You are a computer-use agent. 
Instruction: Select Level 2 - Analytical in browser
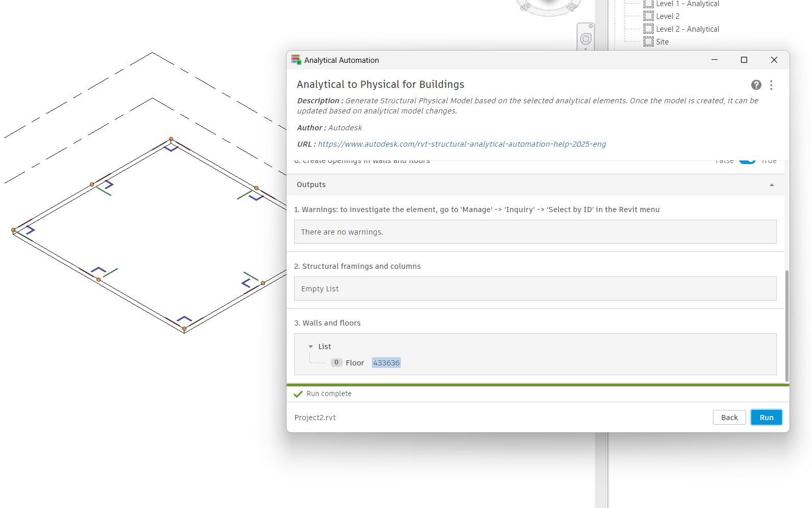687,29
